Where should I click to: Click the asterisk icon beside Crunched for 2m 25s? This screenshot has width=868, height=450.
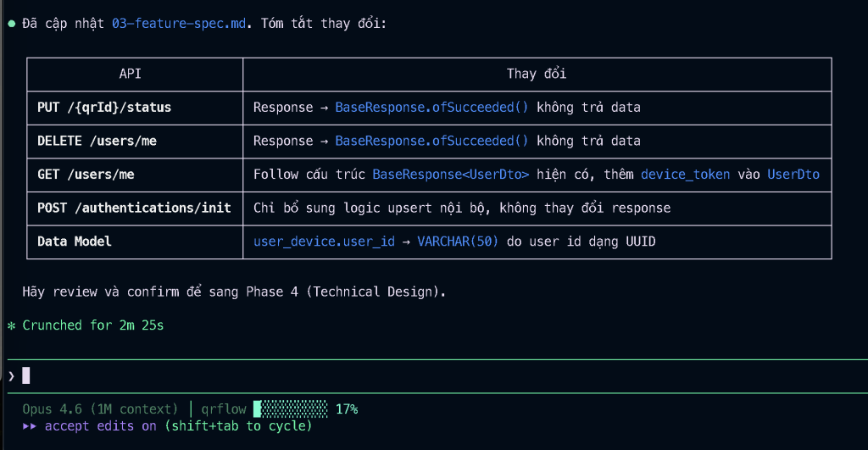tap(11, 325)
